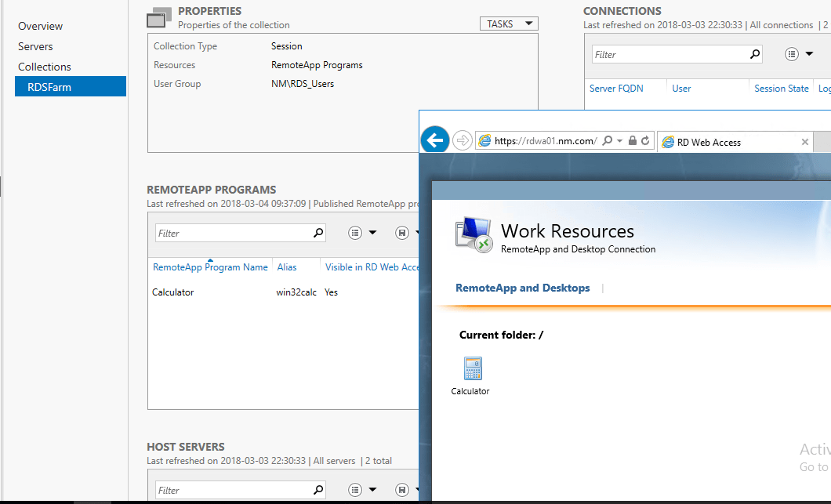Click the forward navigation arrow in browser
This screenshot has width=831, height=504.
[x=461, y=140]
